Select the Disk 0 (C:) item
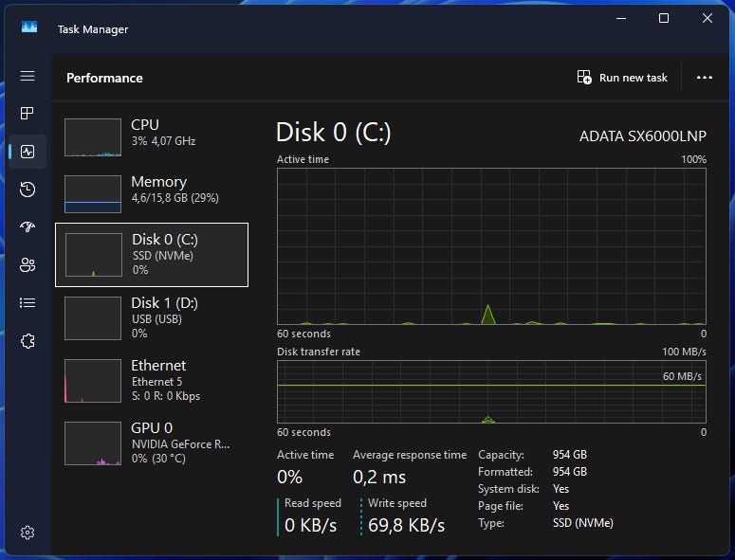The image size is (735, 560). (x=152, y=255)
